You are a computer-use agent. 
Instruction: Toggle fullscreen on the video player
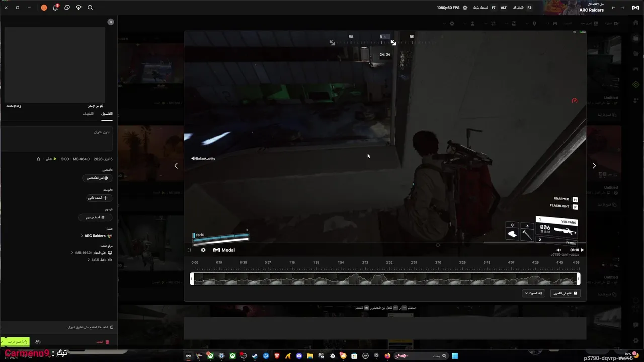point(189,250)
